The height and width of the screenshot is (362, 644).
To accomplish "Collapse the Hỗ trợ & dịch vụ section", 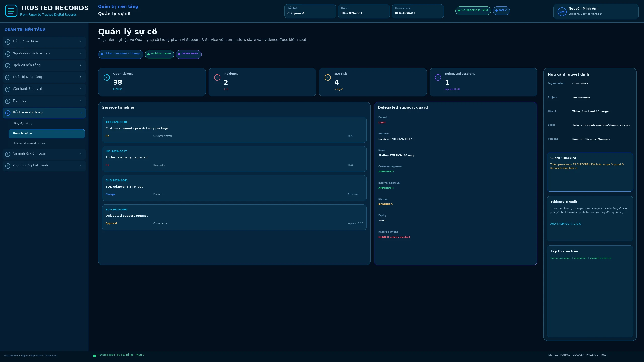I will (x=44, y=113).
